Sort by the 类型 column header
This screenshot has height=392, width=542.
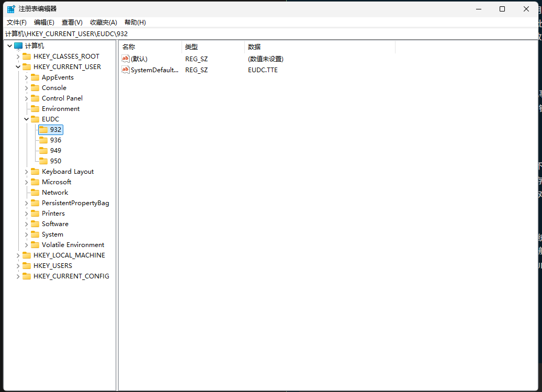213,47
